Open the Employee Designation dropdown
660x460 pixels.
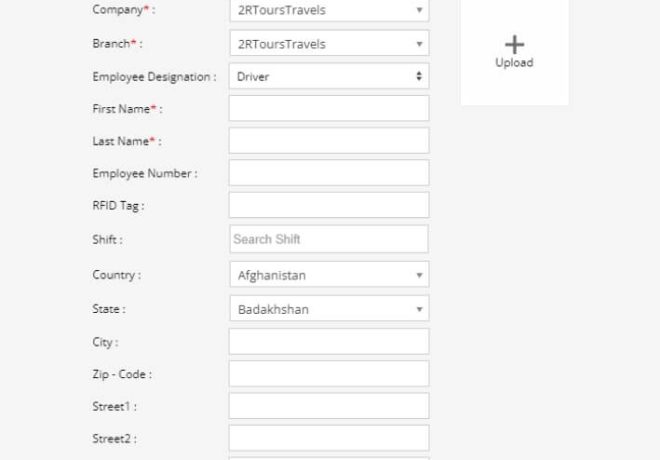328,76
